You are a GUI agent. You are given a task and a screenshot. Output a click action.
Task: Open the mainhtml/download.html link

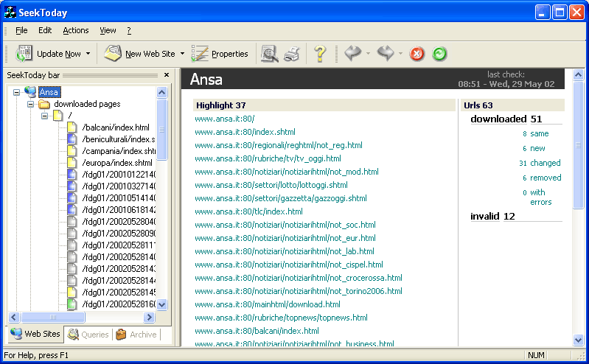[268, 304]
